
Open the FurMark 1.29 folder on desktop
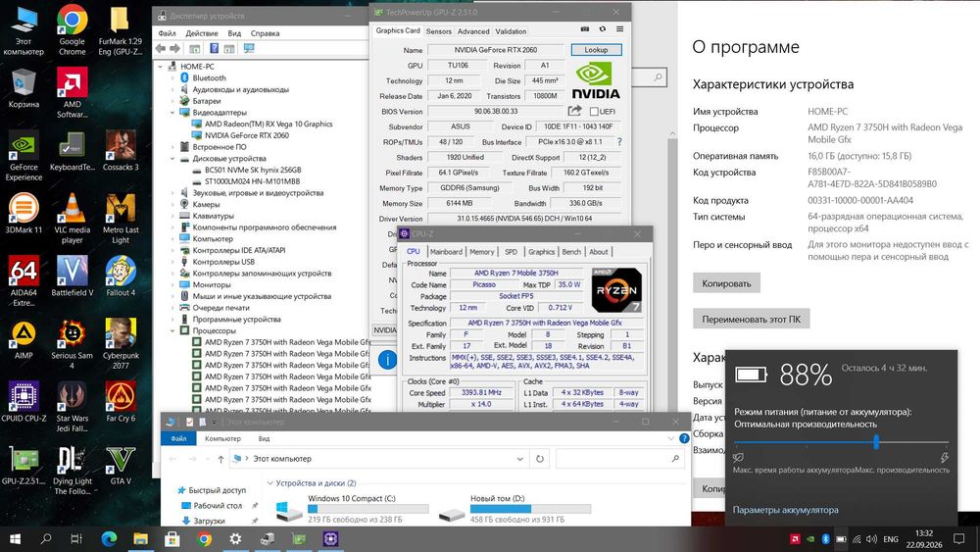tap(120, 30)
